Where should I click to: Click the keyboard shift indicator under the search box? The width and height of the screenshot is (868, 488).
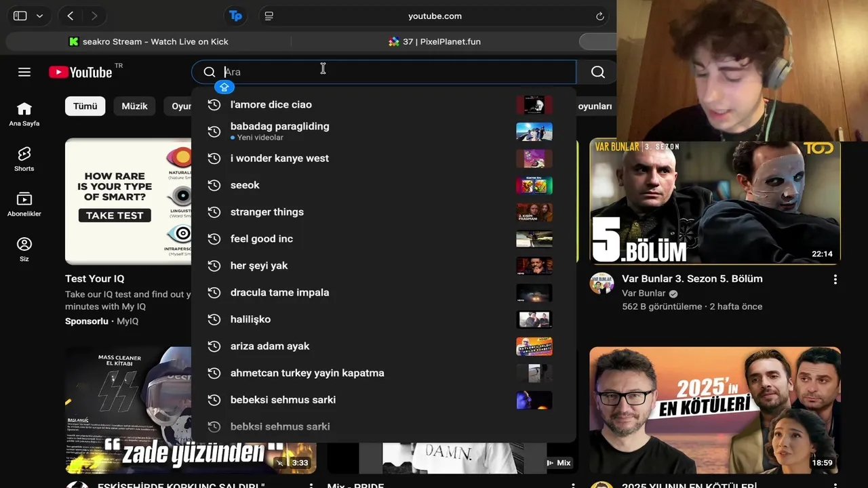[x=224, y=87]
